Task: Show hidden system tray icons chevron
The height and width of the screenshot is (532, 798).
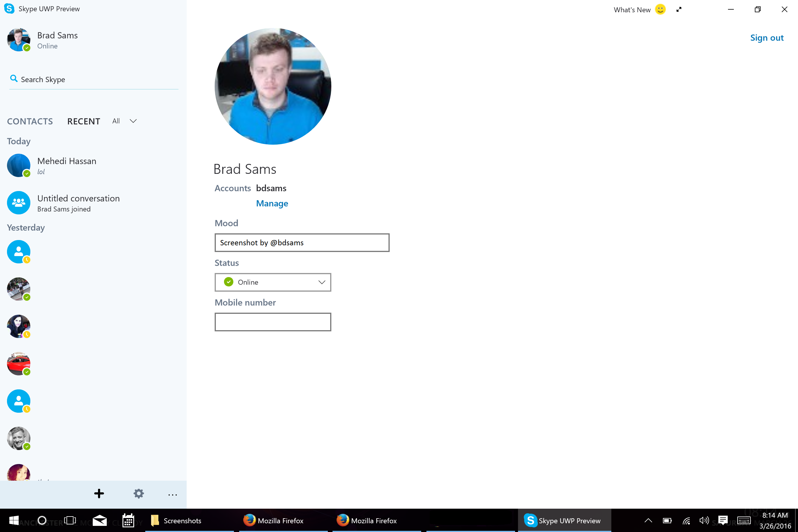Action: tap(648, 520)
